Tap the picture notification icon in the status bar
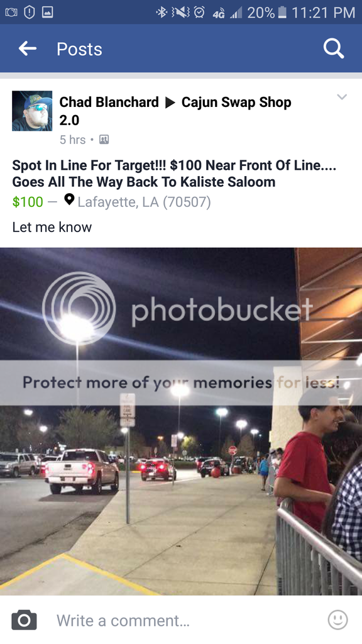The width and height of the screenshot is (362, 644). click(x=48, y=13)
